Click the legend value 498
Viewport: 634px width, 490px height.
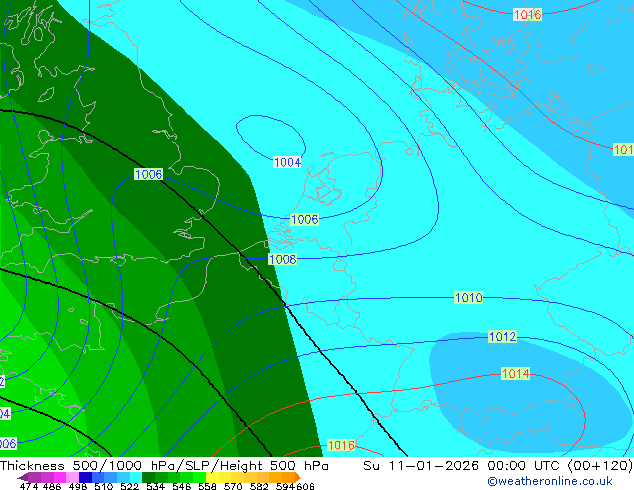click(78, 486)
